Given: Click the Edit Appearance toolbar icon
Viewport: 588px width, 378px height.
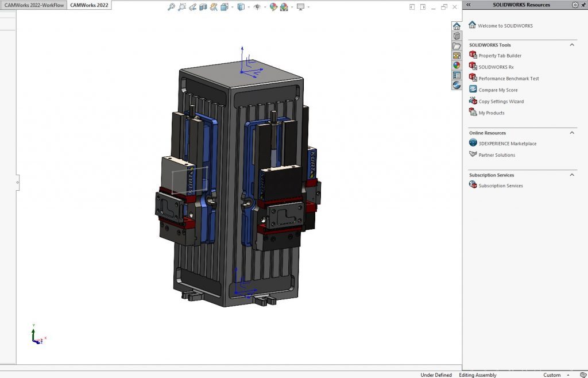Looking at the screenshot, I should [273, 7].
